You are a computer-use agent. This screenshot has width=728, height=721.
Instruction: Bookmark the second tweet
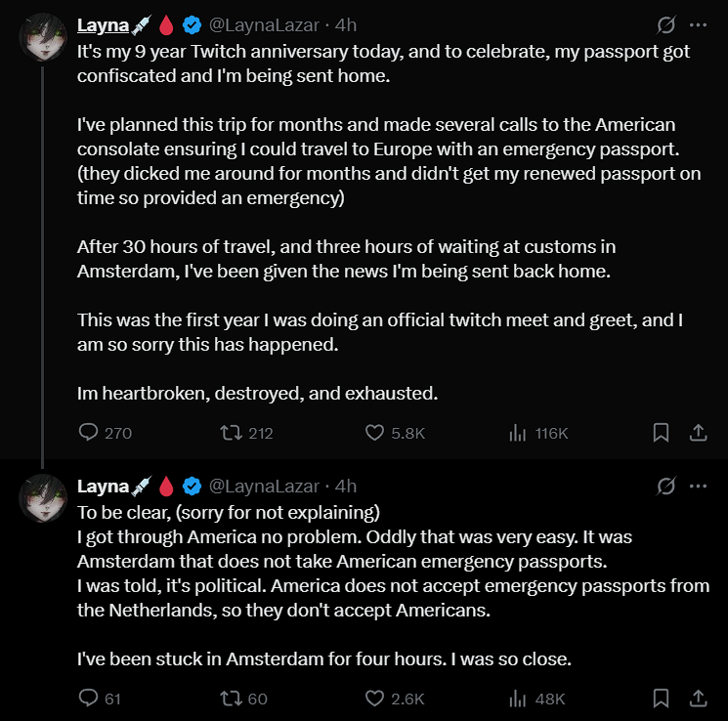[x=661, y=699]
